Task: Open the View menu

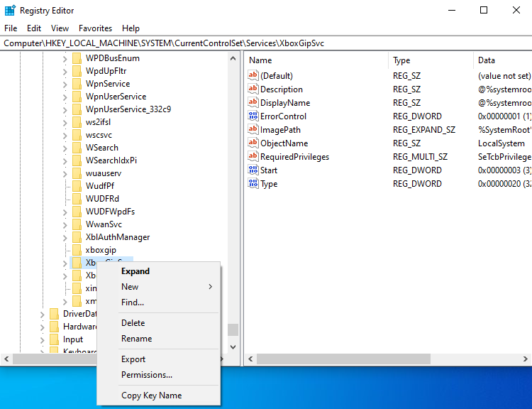Action: pos(60,28)
